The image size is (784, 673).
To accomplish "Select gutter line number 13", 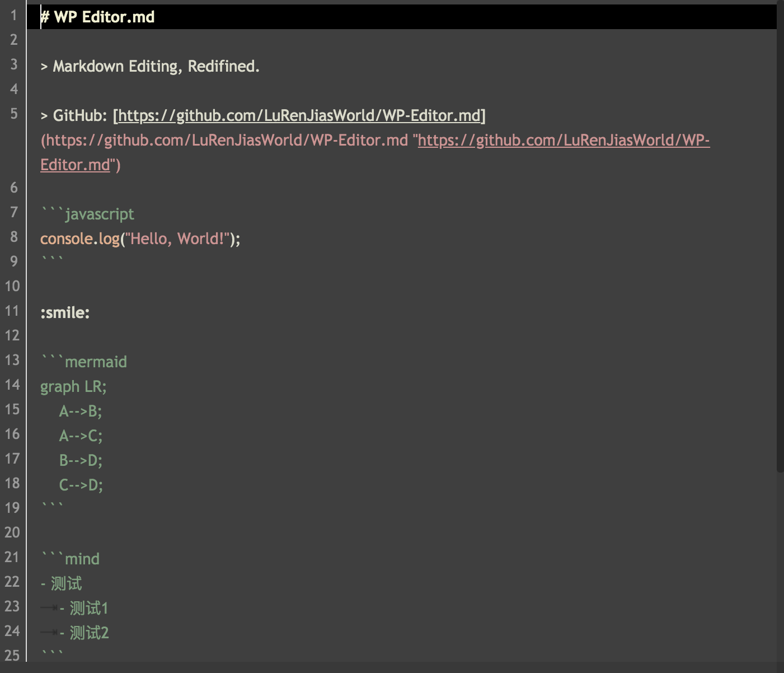I will click(x=12, y=360).
